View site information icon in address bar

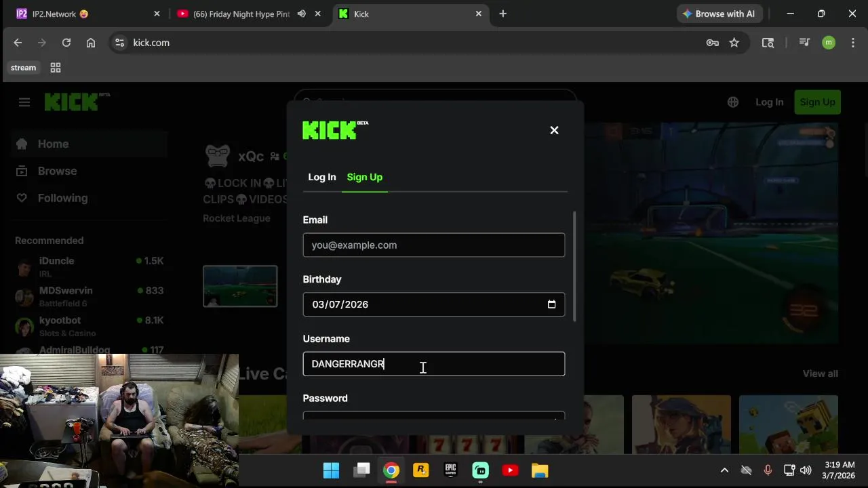119,43
